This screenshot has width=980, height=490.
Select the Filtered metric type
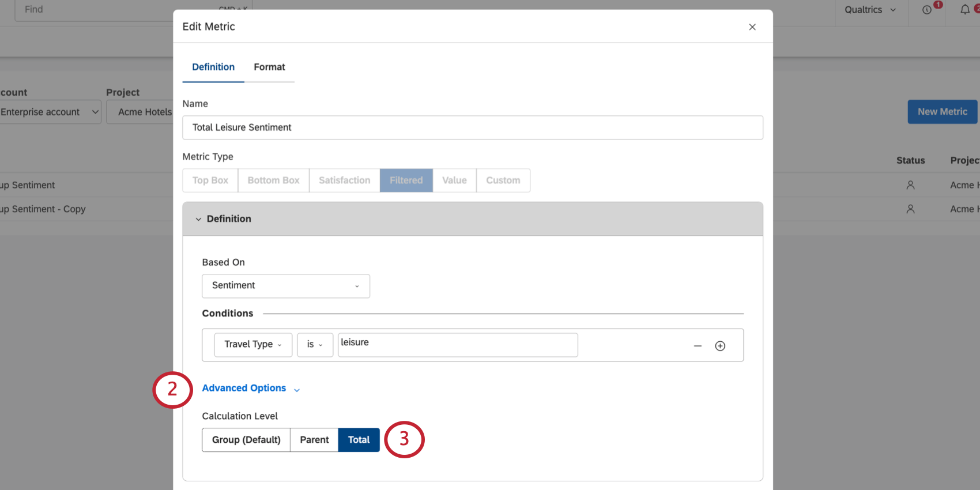pos(406,180)
